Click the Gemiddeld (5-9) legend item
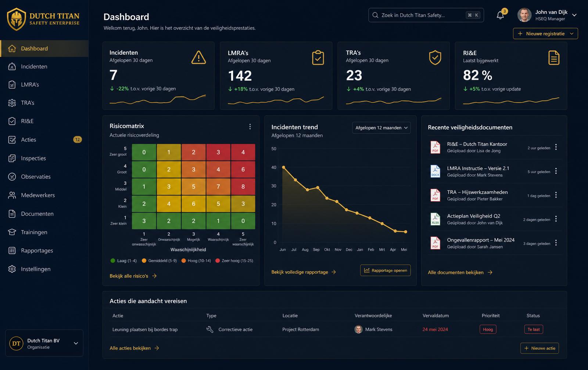The image size is (588, 370). [159, 261]
